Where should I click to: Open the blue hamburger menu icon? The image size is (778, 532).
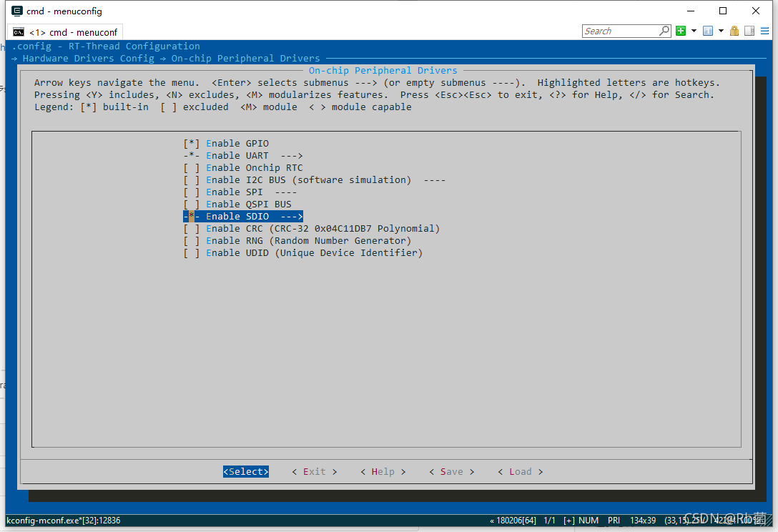(764, 31)
